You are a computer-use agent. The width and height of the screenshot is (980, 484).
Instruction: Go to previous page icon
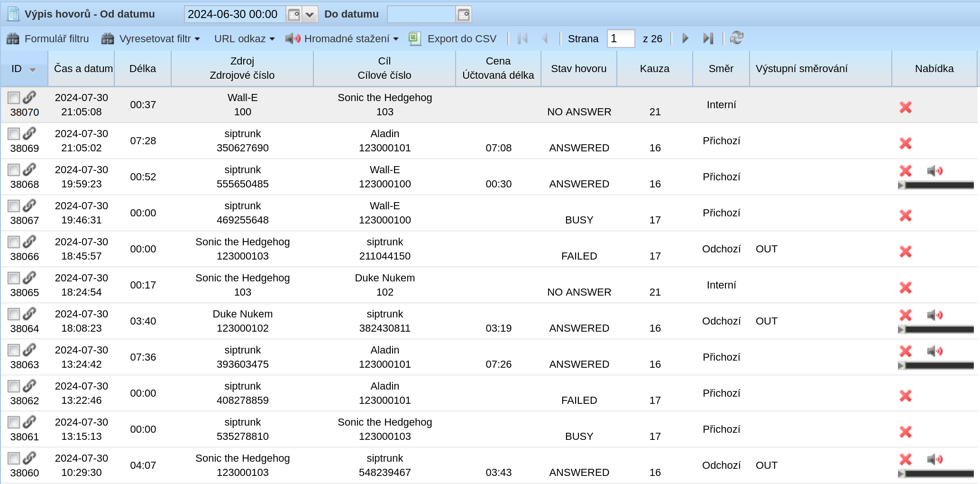(x=545, y=38)
